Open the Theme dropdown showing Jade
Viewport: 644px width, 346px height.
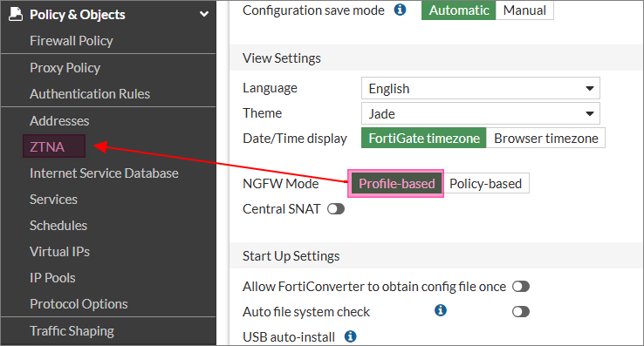pyautogui.click(x=481, y=113)
